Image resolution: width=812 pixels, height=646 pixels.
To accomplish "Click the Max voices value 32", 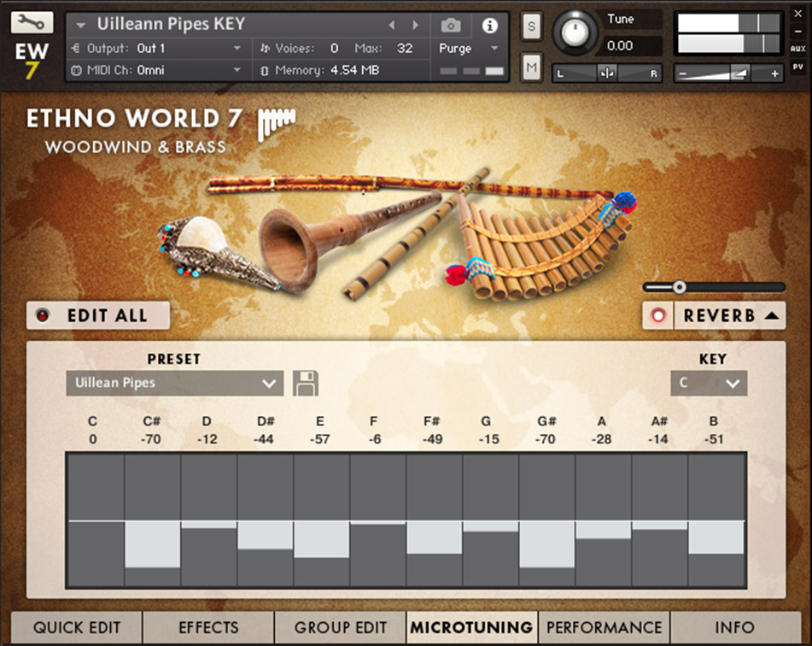I will click(x=405, y=48).
